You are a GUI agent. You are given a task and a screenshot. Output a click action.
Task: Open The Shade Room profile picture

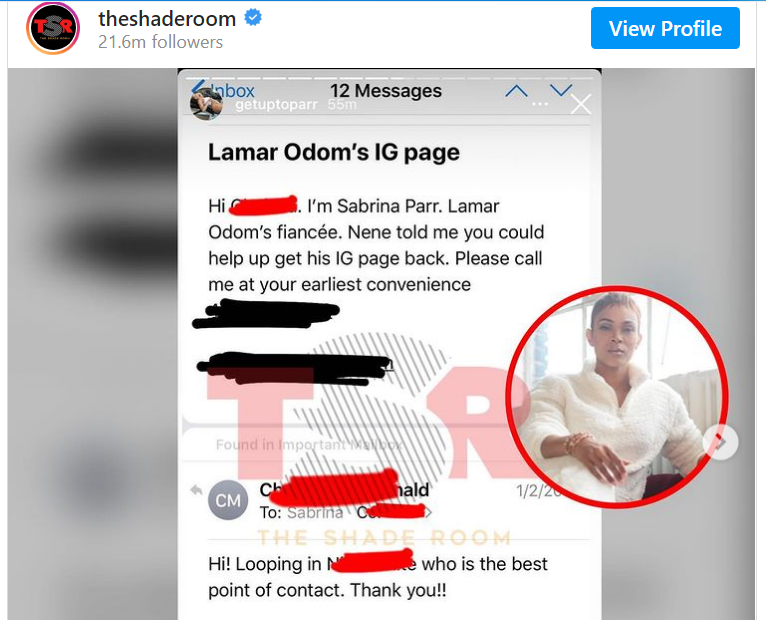pos(53,28)
